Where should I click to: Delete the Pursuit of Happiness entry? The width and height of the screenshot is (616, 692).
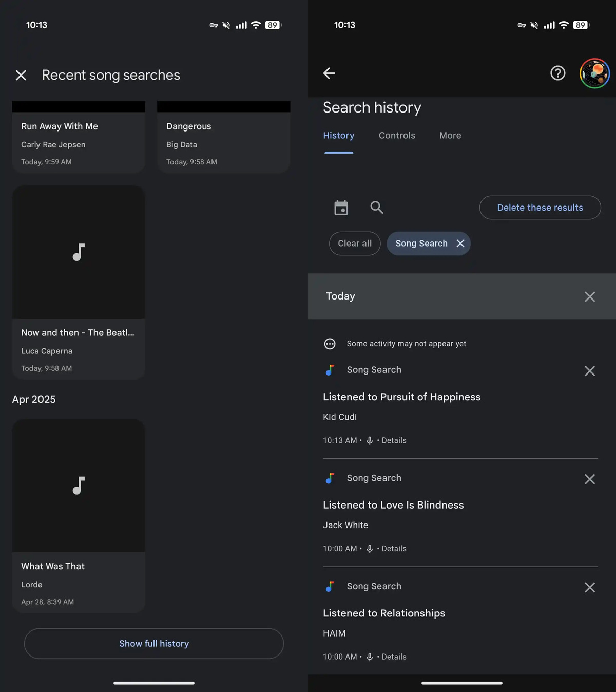(590, 371)
